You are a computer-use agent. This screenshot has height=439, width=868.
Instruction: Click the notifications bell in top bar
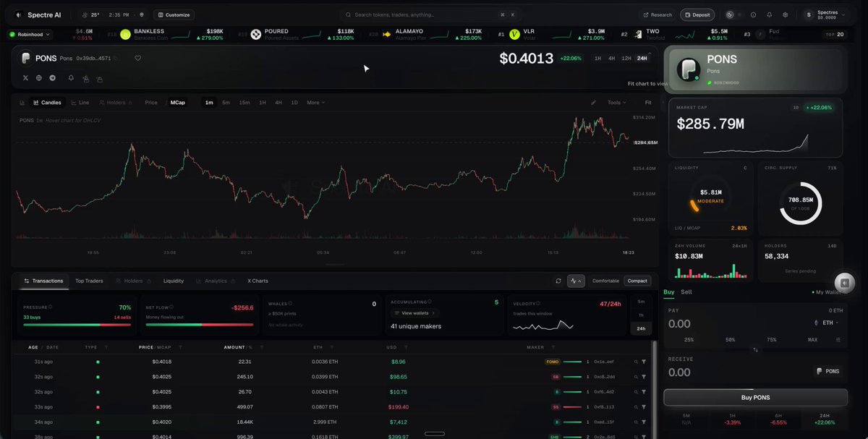[x=769, y=14]
